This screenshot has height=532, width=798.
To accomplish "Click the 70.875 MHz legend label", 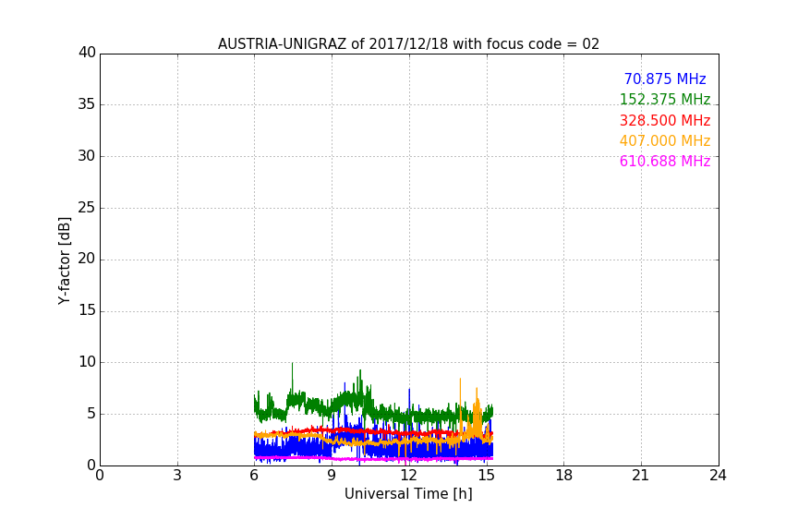I will coord(665,79).
